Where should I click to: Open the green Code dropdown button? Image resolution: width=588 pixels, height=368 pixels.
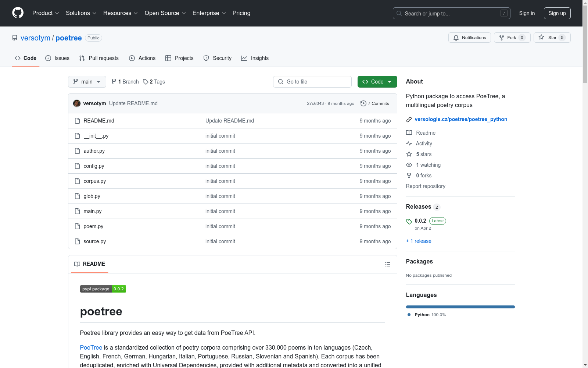[x=377, y=82]
